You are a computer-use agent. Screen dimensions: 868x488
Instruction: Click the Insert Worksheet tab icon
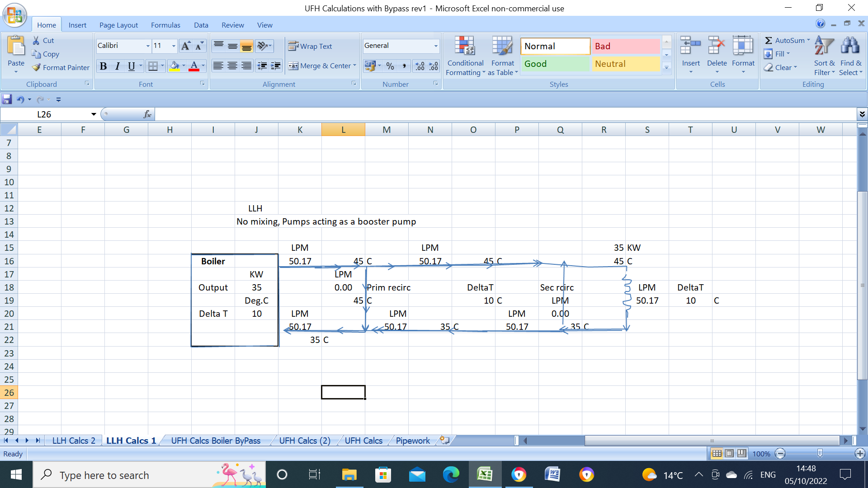[x=445, y=440]
